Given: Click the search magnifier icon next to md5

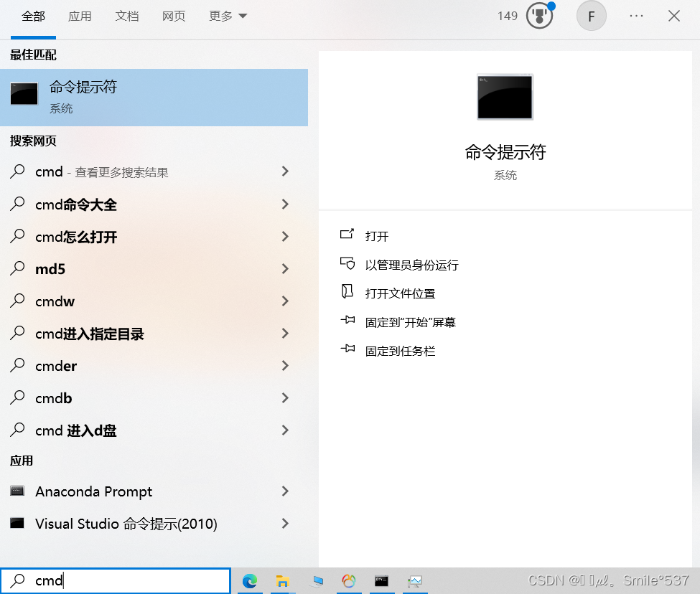Looking at the screenshot, I should [x=17, y=268].
